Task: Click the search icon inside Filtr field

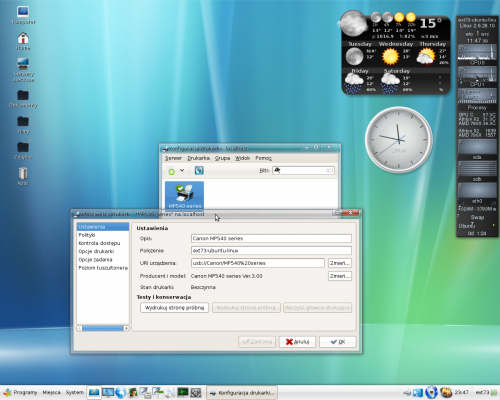Action: (x=277, y=170)
